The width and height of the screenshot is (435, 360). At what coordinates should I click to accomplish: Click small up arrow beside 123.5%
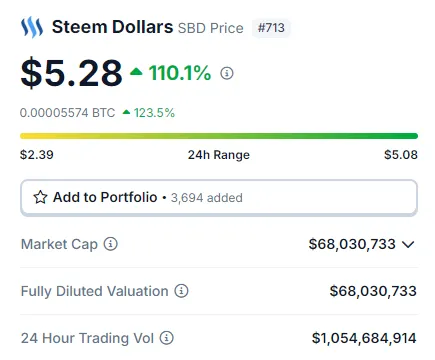pyautogui.click(x=126, y=112)
